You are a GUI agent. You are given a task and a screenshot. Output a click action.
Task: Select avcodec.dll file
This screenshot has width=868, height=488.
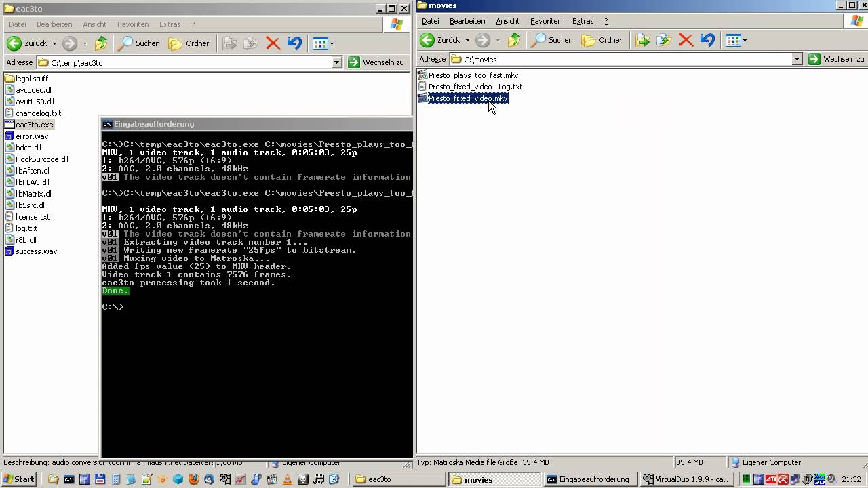tap(28, 90)
